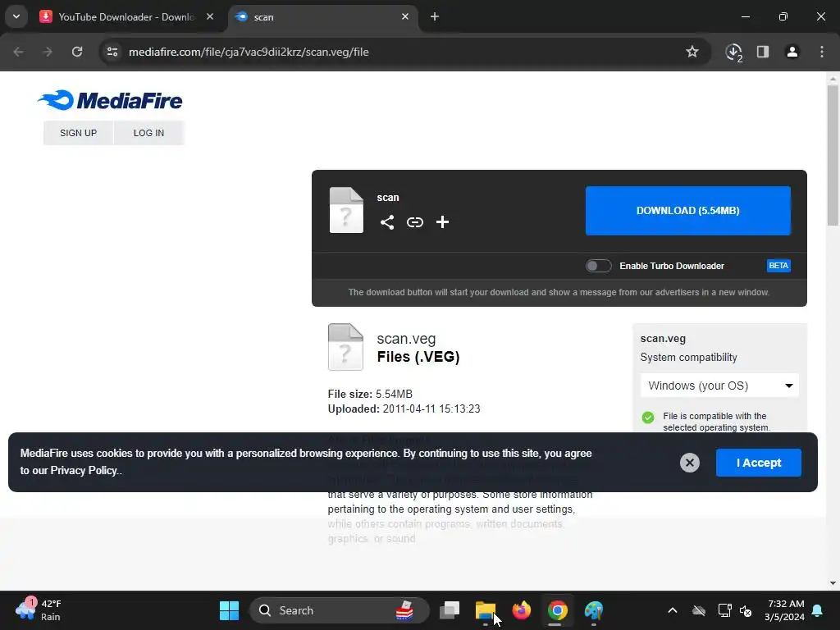Click the taskbar Search box
This screenshot has height=630, width=840.
pos(340,610)
